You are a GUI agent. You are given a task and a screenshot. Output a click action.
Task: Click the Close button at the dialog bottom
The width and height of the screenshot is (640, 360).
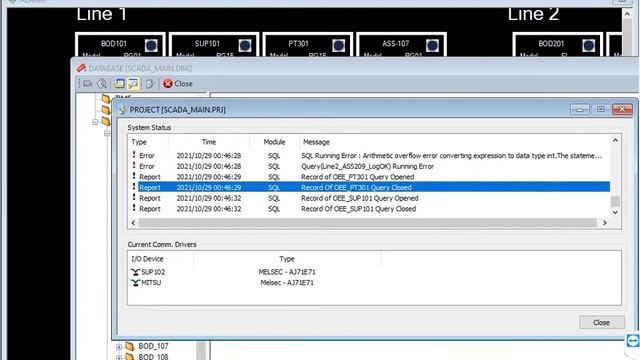coord(602,322)
